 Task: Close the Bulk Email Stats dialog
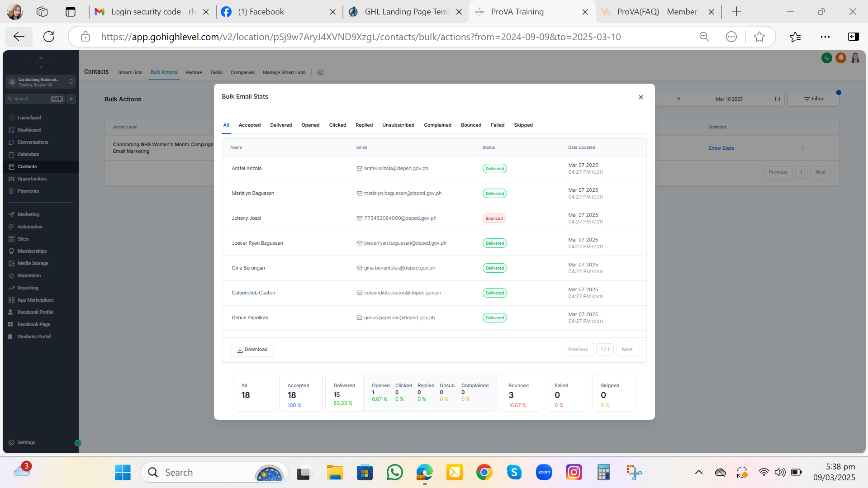(640, 97)
